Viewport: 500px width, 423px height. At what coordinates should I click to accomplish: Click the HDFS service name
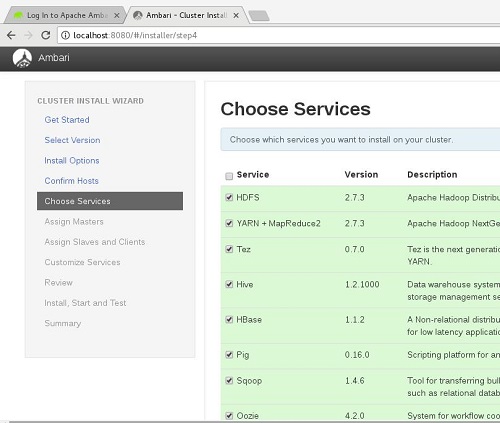pyautogui.click(x=248, y=198)
